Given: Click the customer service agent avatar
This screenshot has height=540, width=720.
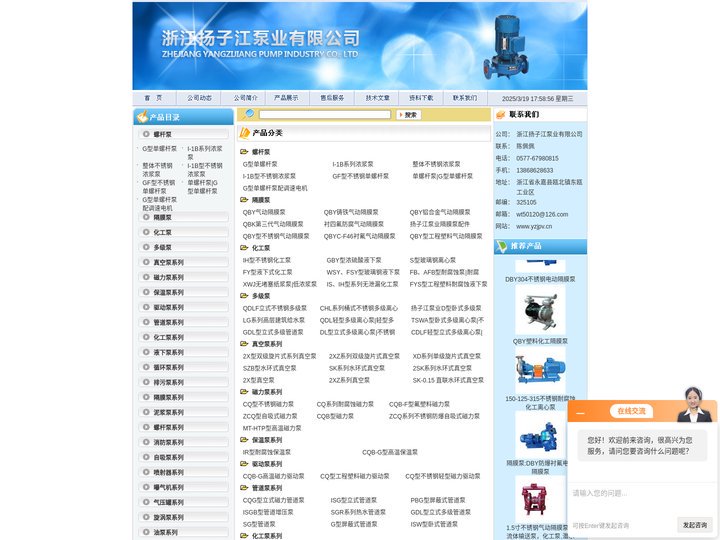Looking at the screenshot, I should pyautogui.click(x=694, y=405).
